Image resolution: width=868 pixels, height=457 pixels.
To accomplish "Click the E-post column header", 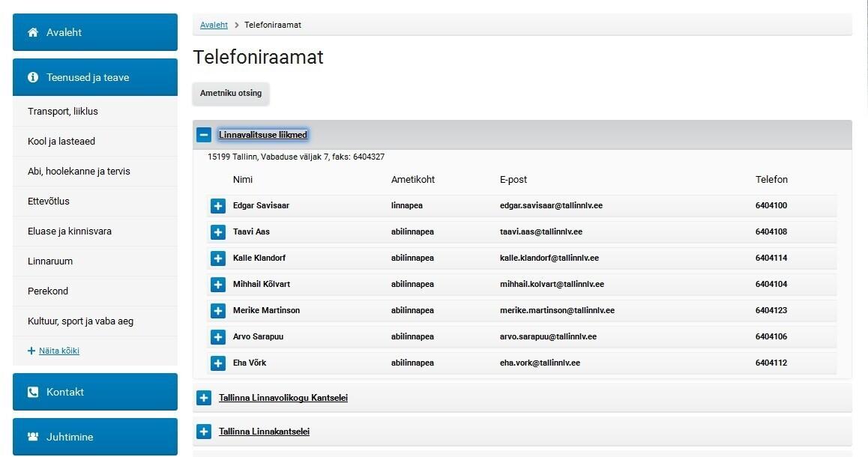I will click(x=513, y=179).
